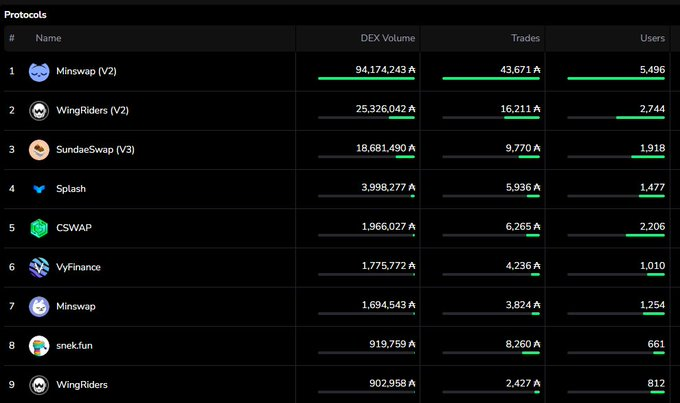The image size is (680, 403).
Task: Click the trades value 3,824 ₳
Action: click(x=523, y=305)
